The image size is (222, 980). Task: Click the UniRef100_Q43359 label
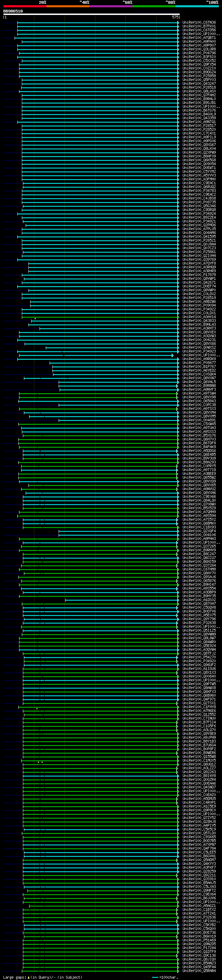pyautogui.click(x=199, y=118)
